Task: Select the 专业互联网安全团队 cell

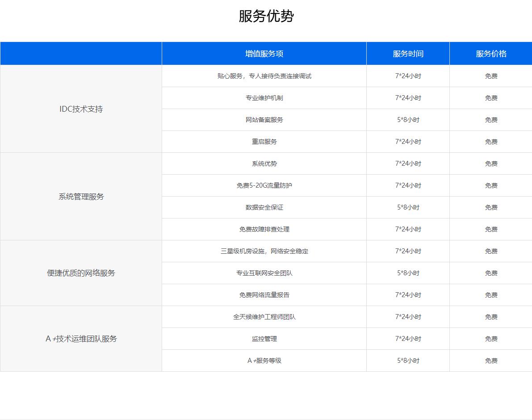Action: [264, 273]
